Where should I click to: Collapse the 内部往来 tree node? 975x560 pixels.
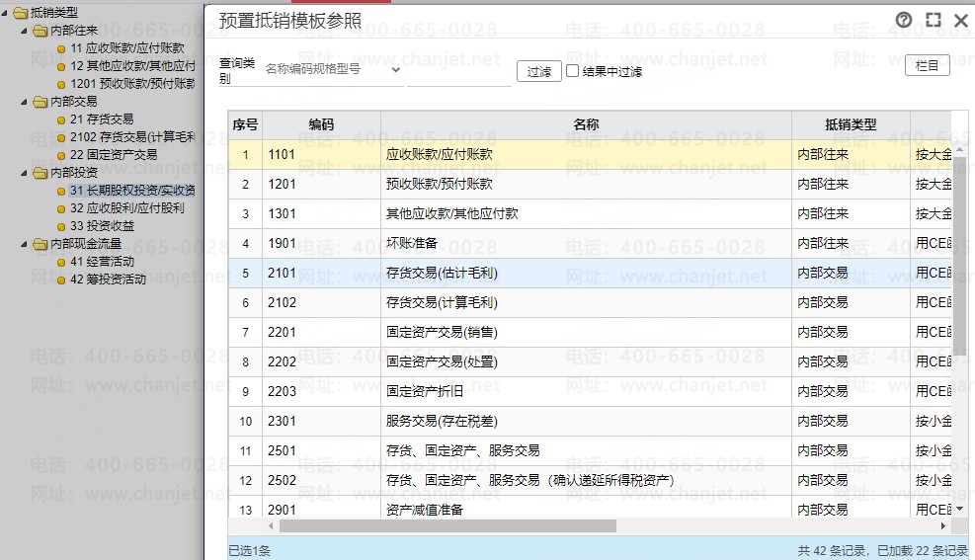tap(25, 31)
